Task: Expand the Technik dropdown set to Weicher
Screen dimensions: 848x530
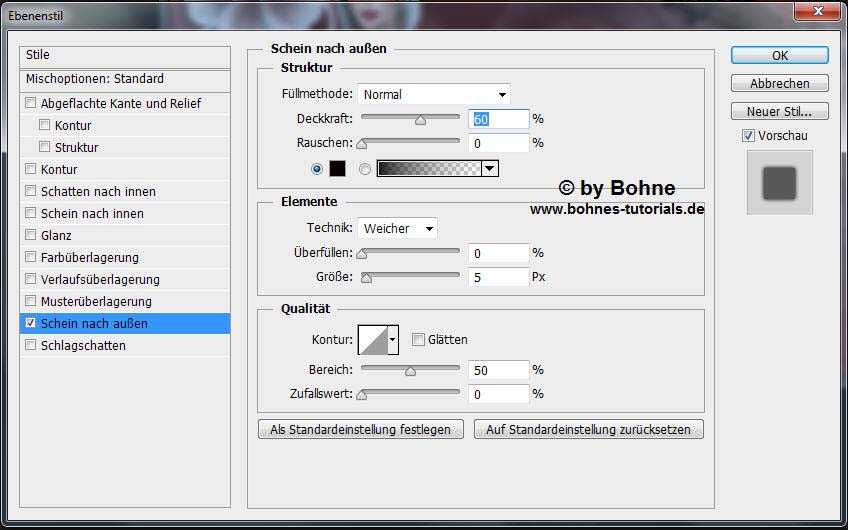Action: click(x=397, y=228)
